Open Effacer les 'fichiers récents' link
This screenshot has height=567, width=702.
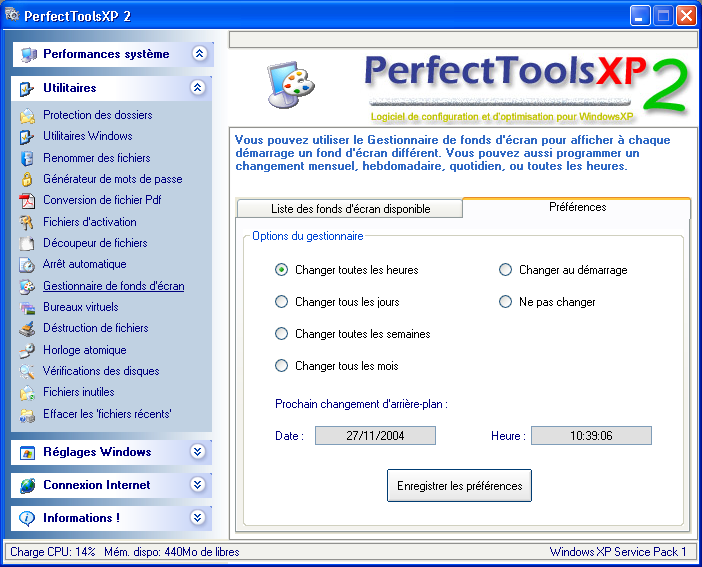click(107, 414)
